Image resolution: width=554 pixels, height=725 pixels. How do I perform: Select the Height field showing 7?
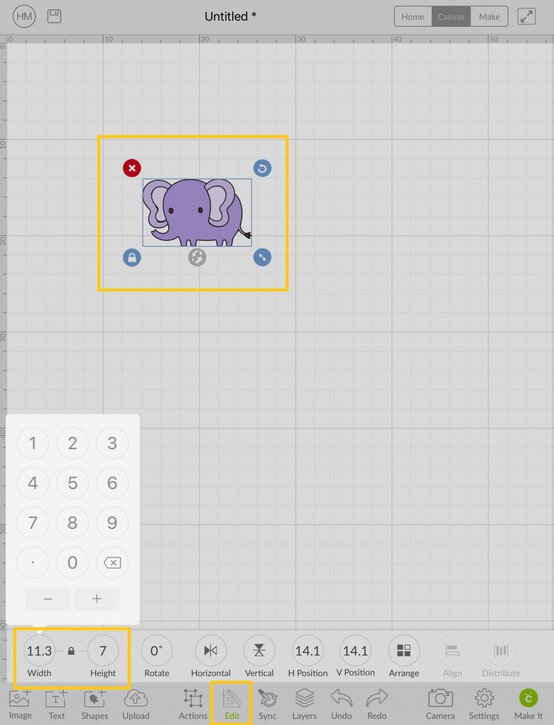103,651
